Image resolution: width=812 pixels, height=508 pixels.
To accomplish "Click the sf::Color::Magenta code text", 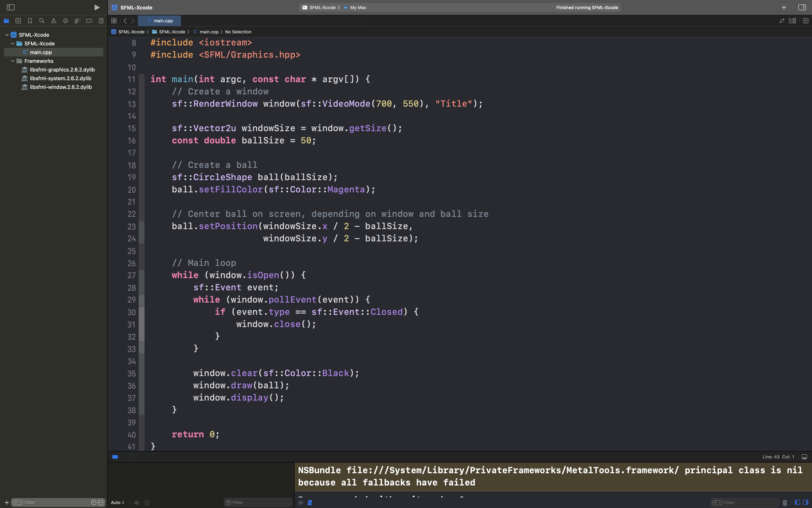I will pyautogui.click(x=317, y=189).
